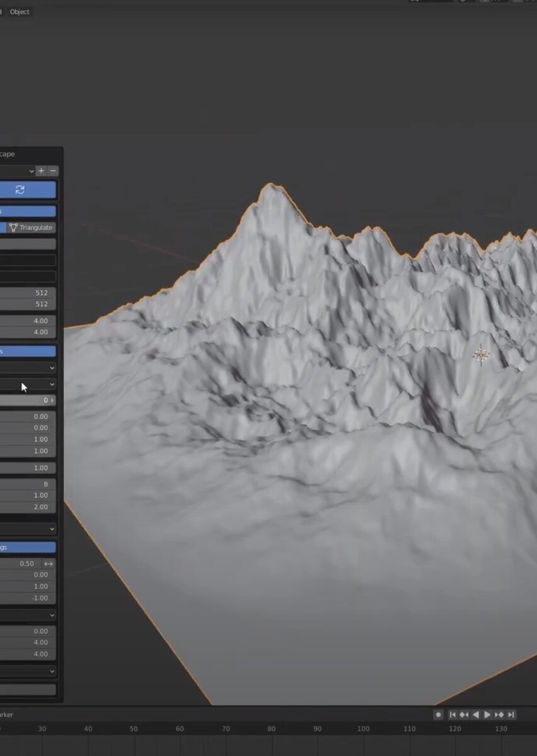This screenshot has width=537, height=756.
Task: Remove the preset with the minus icon
Action: click(x=53, y=171)
